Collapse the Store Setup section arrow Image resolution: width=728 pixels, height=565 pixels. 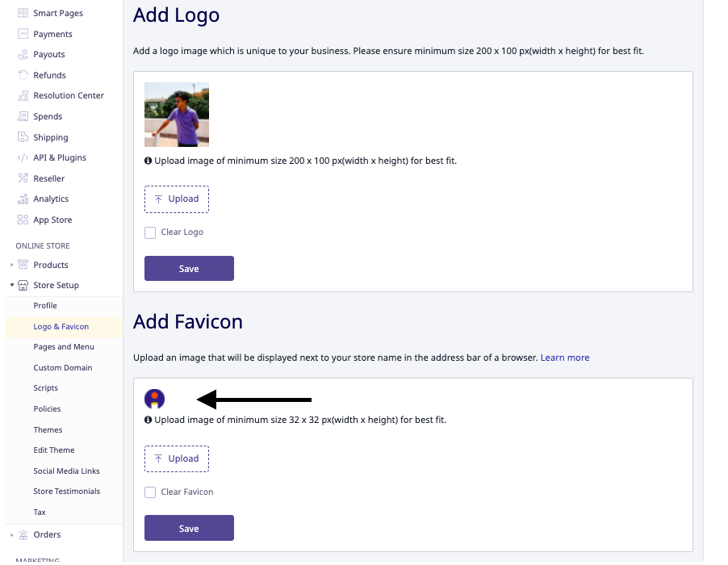tap(11, 285)
